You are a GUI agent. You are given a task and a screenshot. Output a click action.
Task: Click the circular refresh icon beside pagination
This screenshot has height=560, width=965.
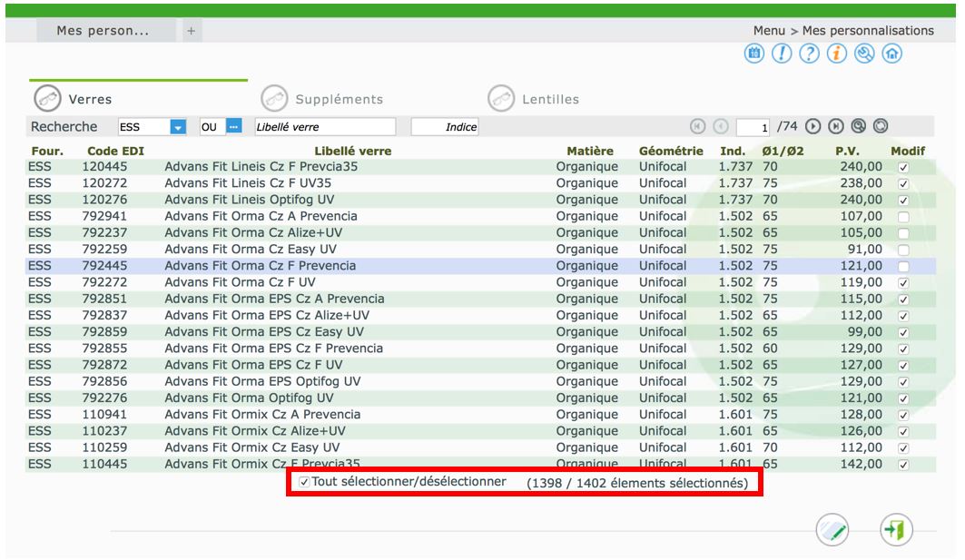pyautogui.click(x=881, y=126)
